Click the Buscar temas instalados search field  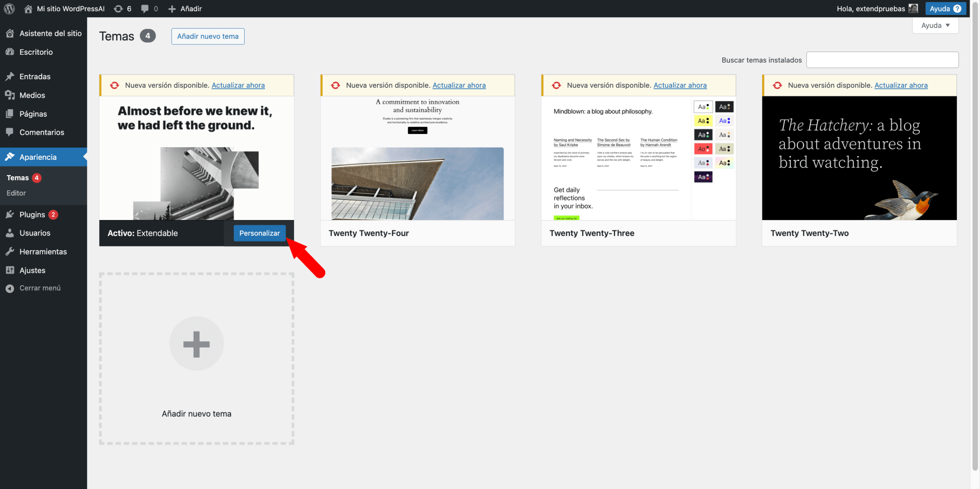click(x=883, y=60)
